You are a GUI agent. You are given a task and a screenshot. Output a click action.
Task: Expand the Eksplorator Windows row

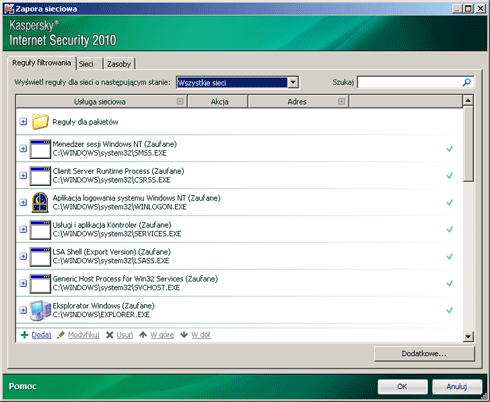pyautogui.click(x=23, y=310)
